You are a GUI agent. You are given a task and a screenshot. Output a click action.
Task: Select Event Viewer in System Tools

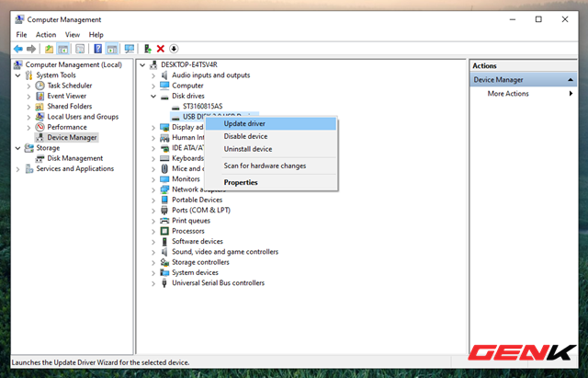[x=66, y=96]
